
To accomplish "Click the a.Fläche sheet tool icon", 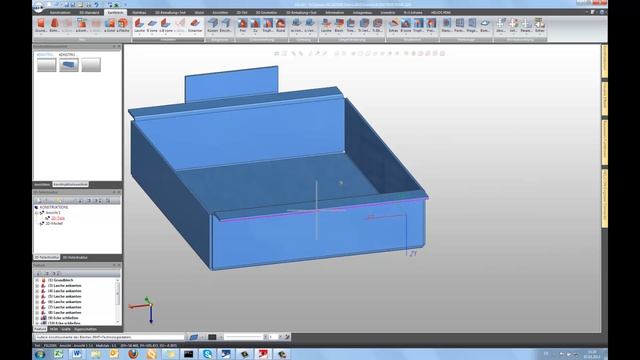I will tap(123, 24).
